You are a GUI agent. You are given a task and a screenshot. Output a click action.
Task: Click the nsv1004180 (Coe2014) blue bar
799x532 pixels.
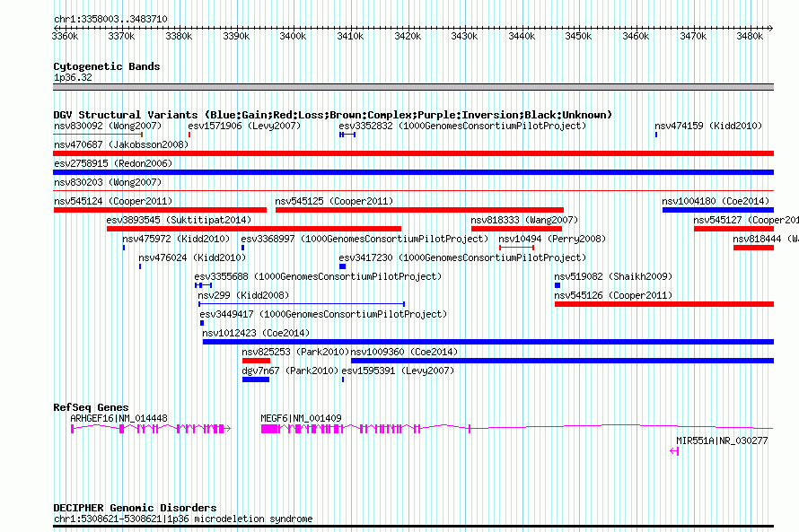718,210
